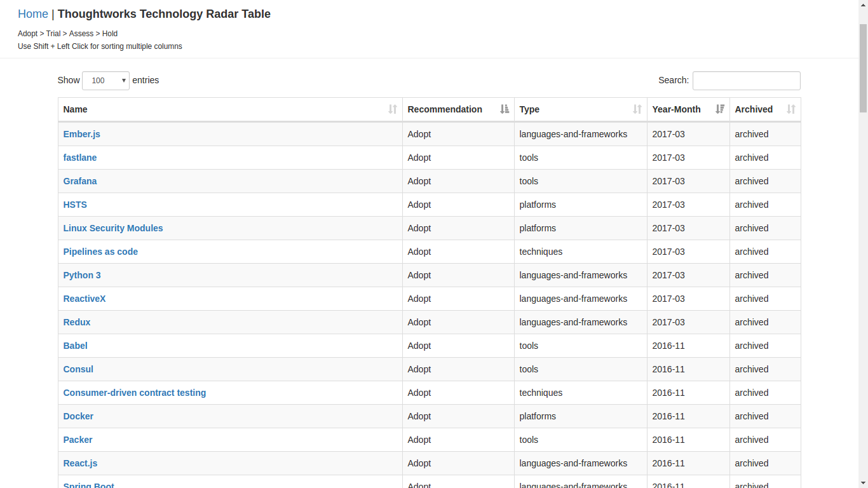Select archived in the Redux row
The image size is (868, 488).
(752, 322)
